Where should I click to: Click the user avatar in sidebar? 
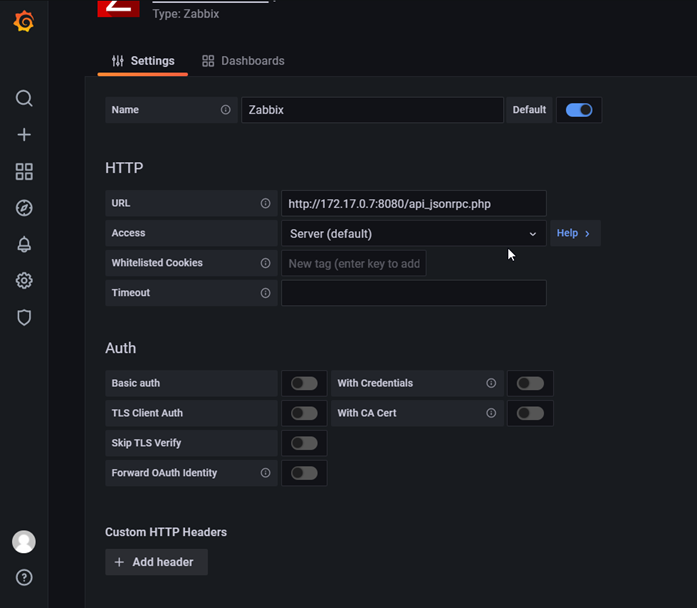pos(24,542)
